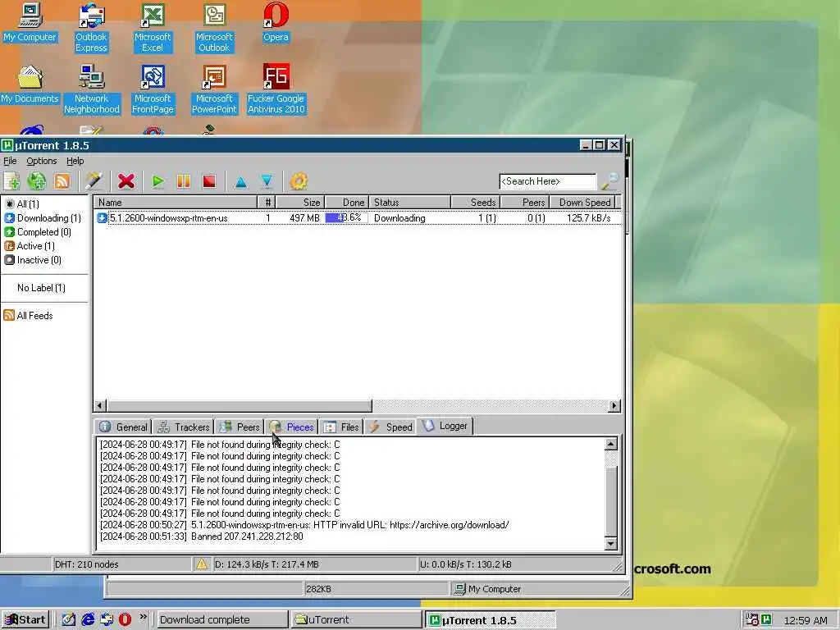The height and width of the screenshot is (630, 840).
Task: Click the Start button
Action: click(25, 620)
